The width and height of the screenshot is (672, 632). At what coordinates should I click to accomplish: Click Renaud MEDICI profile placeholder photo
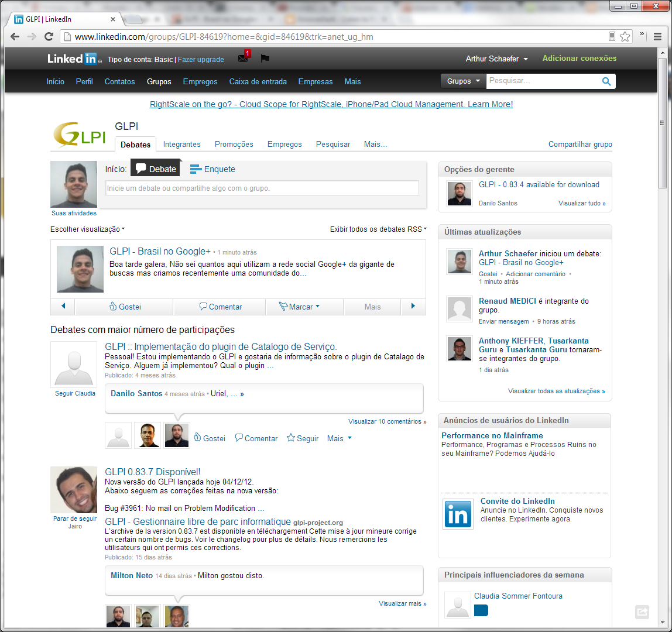coord(460,308)
